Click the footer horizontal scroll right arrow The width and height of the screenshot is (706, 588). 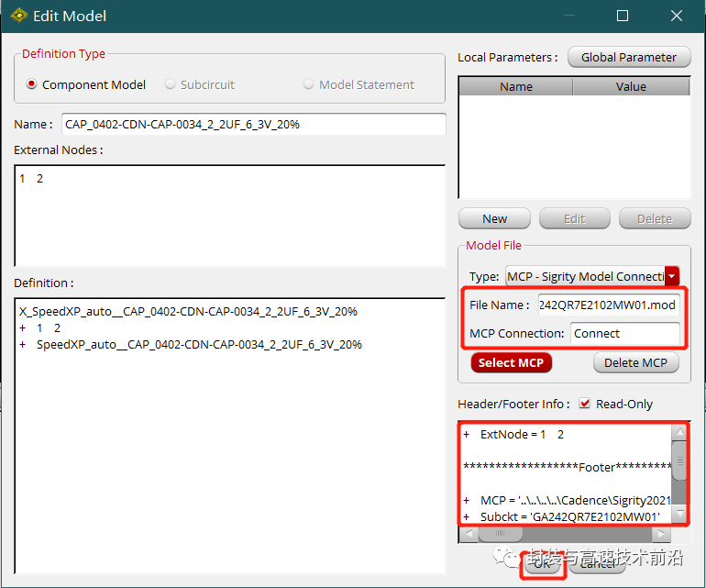661,534
